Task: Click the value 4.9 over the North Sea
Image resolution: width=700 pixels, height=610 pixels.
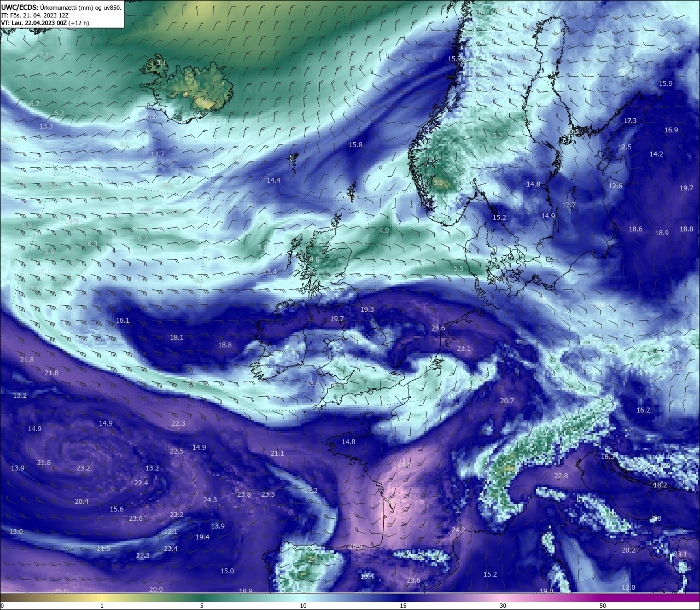Action: pyautogui.click(x=384, y=231)
